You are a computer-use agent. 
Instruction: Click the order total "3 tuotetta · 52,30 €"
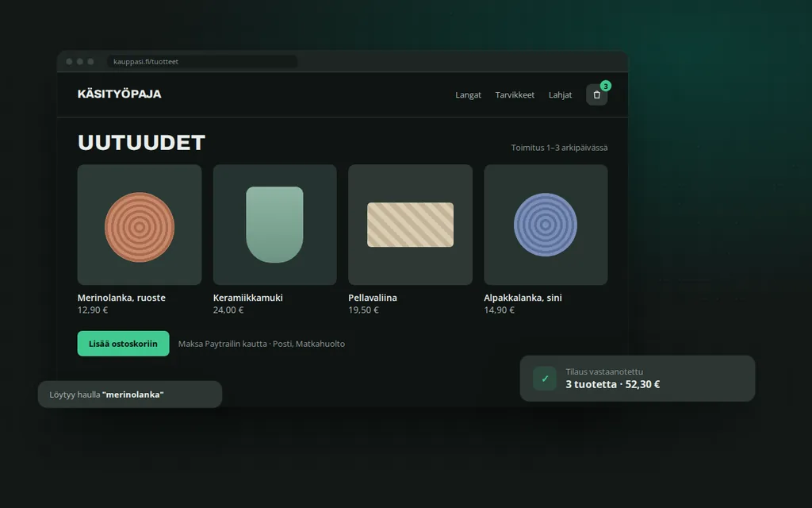[x=613, y=384]
